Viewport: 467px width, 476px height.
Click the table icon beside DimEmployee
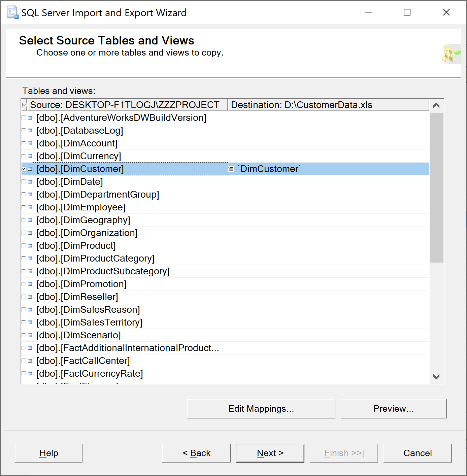(30, 207)
